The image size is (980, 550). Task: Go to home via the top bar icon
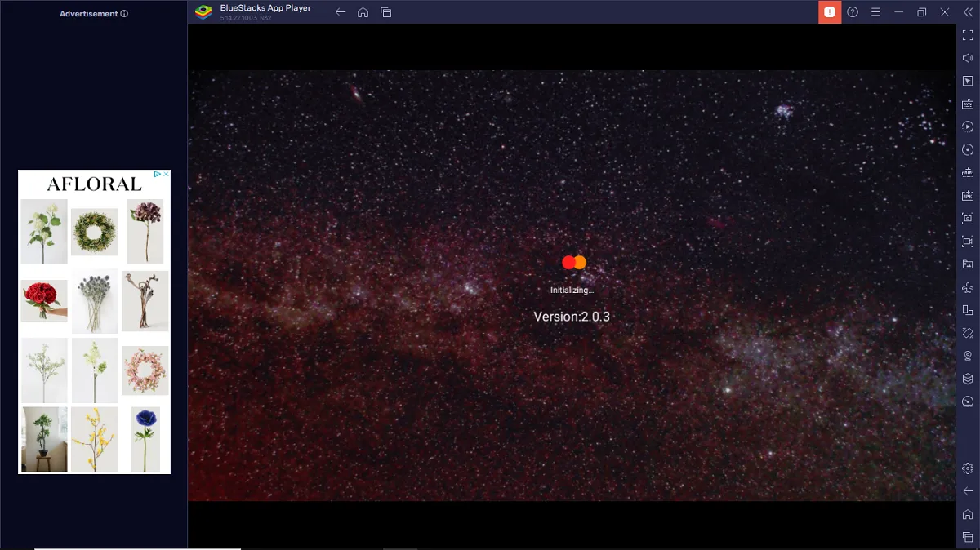(x=363, y=12)
